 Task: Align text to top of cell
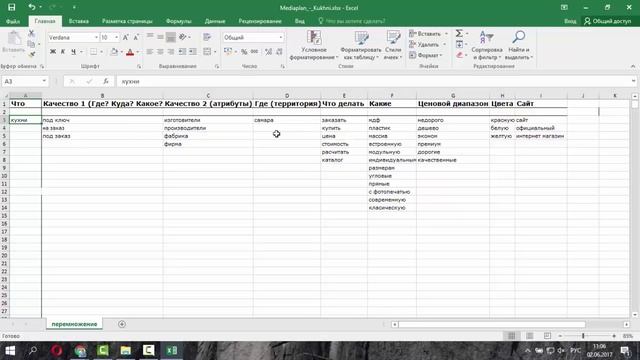(x=150, y=37)
